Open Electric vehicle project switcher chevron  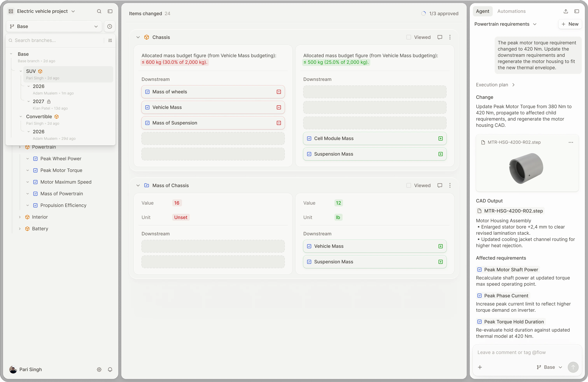pyautogui.click(x=73, y=11)
